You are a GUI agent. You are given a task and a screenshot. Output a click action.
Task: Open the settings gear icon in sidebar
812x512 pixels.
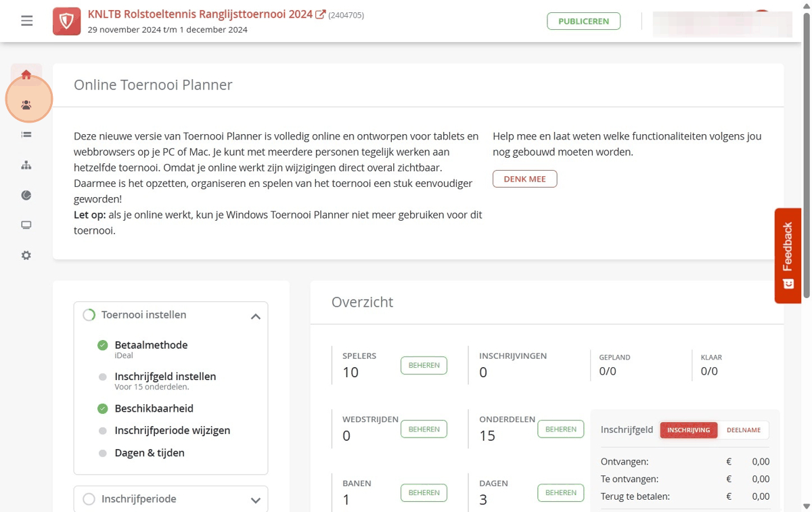coord(26,255)
